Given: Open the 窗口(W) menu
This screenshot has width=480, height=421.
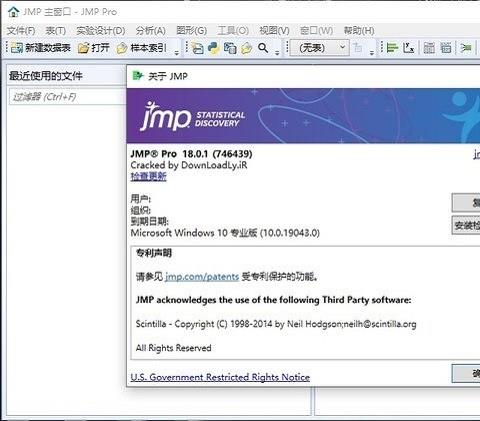Looking at the screenshot, I should coord(316,31).
